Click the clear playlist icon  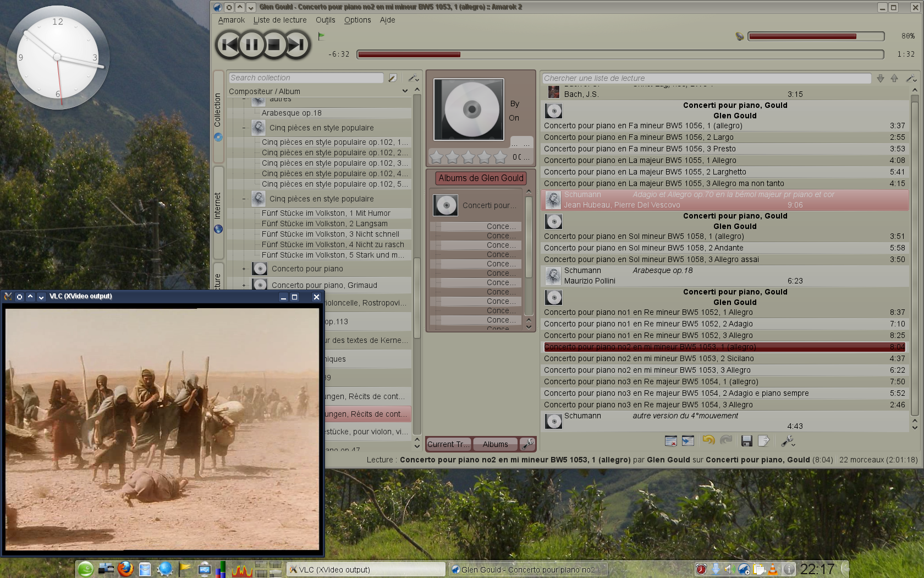[x=670, y=440]
